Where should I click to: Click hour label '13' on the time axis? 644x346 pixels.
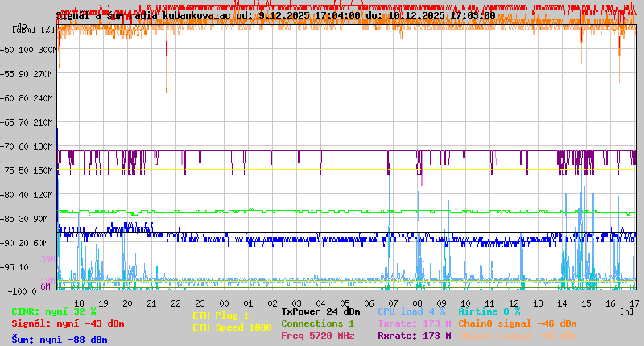point(538,303)
